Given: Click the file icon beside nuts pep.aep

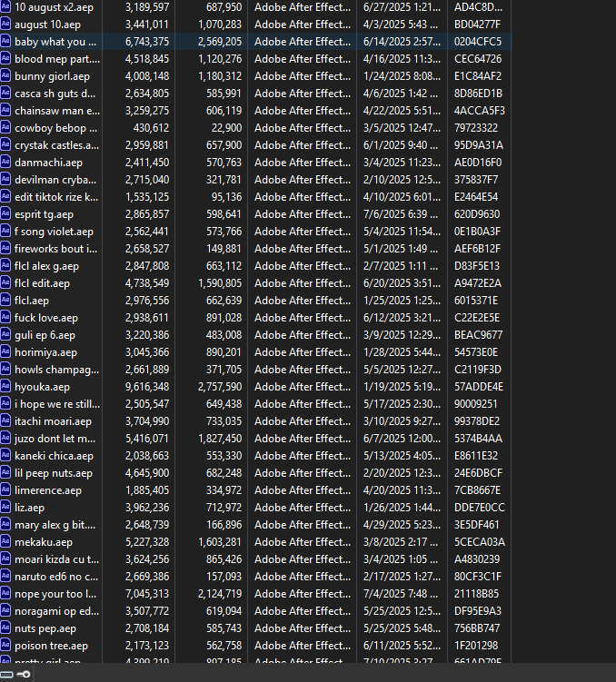Looking at the screenshot, I should 5,628.
